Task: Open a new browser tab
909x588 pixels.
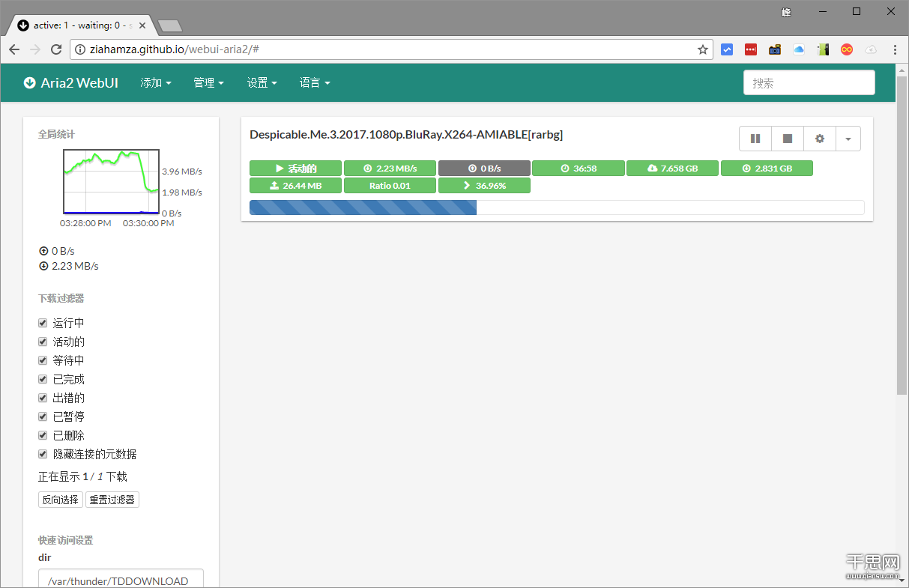Action: pos(170,26)
